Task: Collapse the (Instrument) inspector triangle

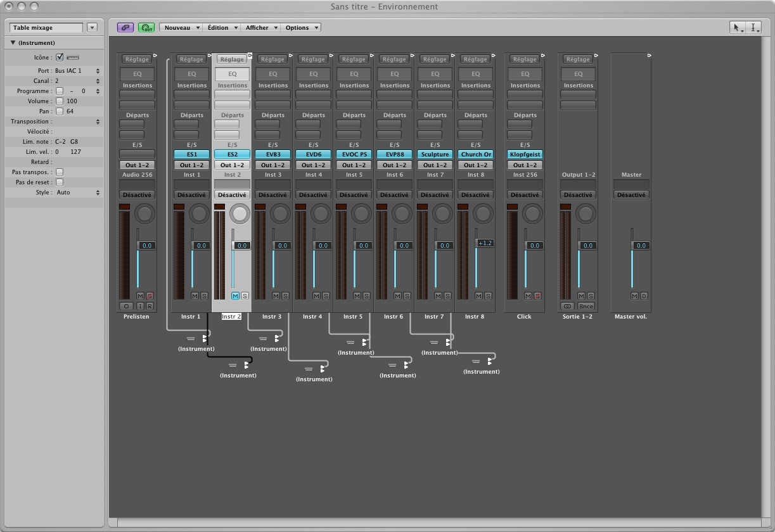Action: tap(13, 43)
